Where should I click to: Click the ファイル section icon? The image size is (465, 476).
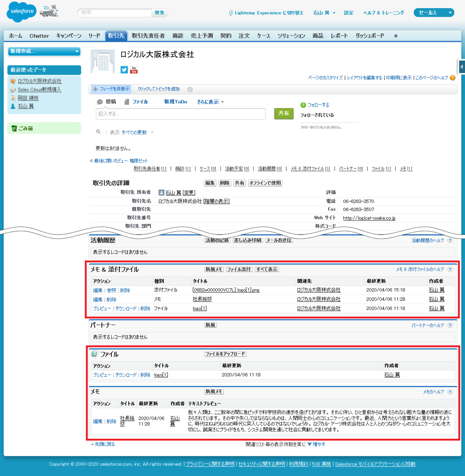pyautogui.click(x=94, y=354)
